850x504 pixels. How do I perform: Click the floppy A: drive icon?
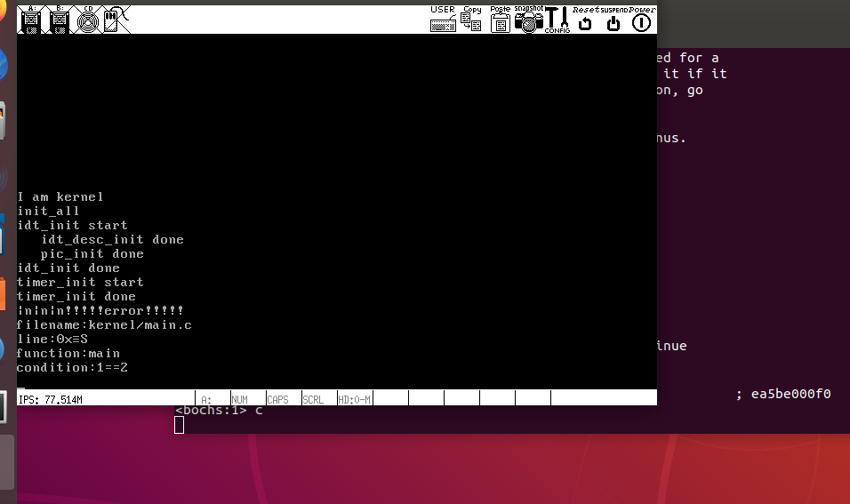[31, 20]
